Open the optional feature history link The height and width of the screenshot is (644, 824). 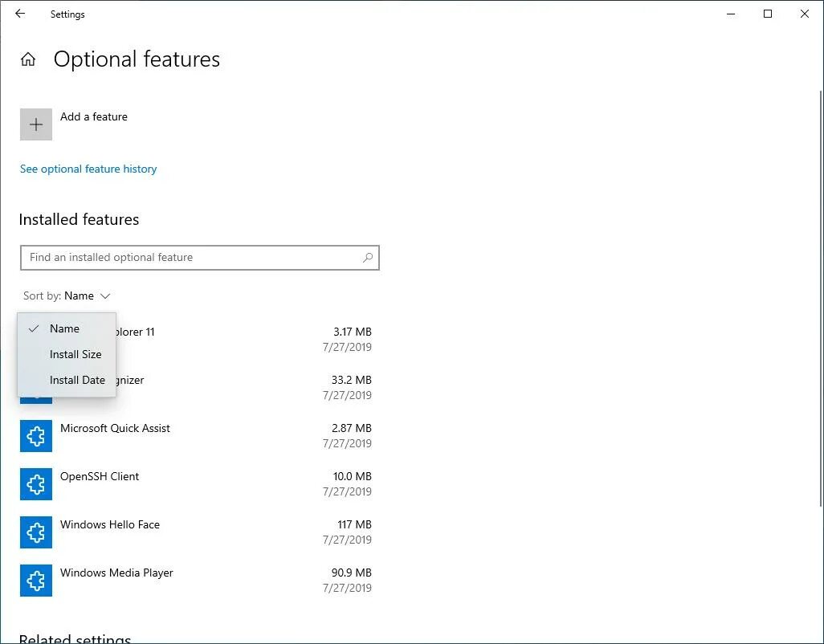[x=88, y=169]
